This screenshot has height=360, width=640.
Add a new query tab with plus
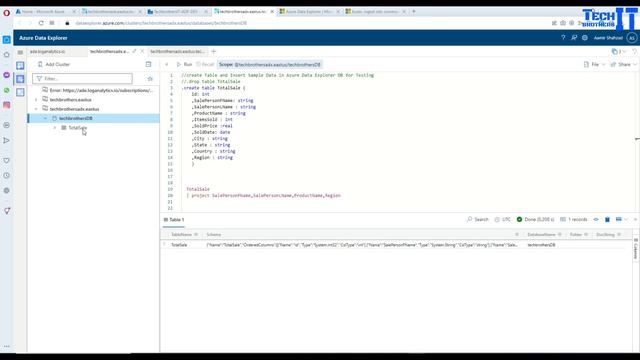click(213, 51)
